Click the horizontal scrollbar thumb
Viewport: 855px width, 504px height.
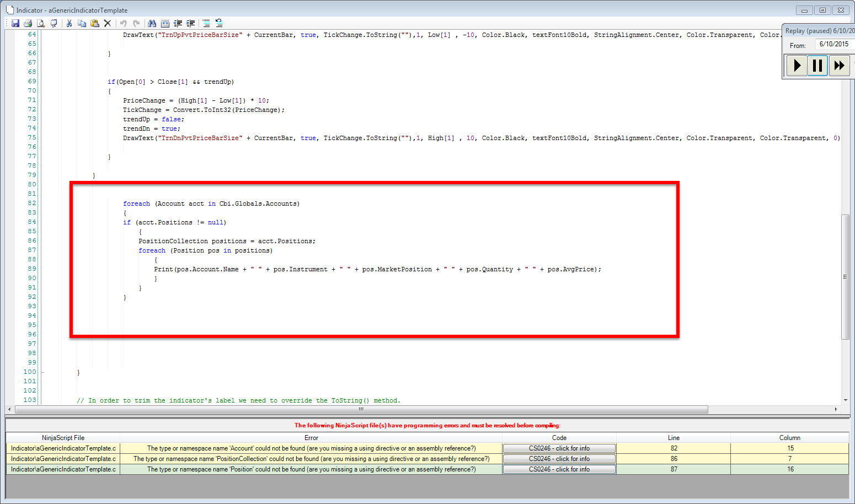click(x=361, y=410)
